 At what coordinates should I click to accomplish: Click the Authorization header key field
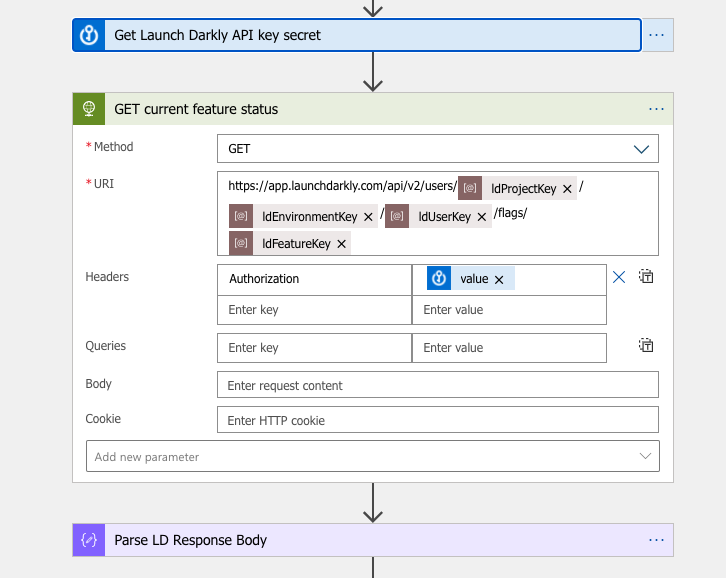tap(314, 279)
